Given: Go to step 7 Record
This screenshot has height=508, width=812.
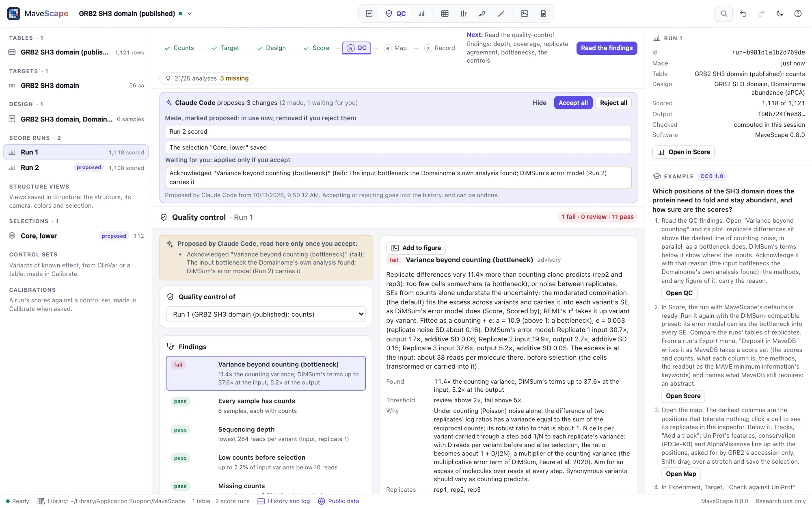Looking at the screenshot, I should pyautogui.click(x=440, y=48).
